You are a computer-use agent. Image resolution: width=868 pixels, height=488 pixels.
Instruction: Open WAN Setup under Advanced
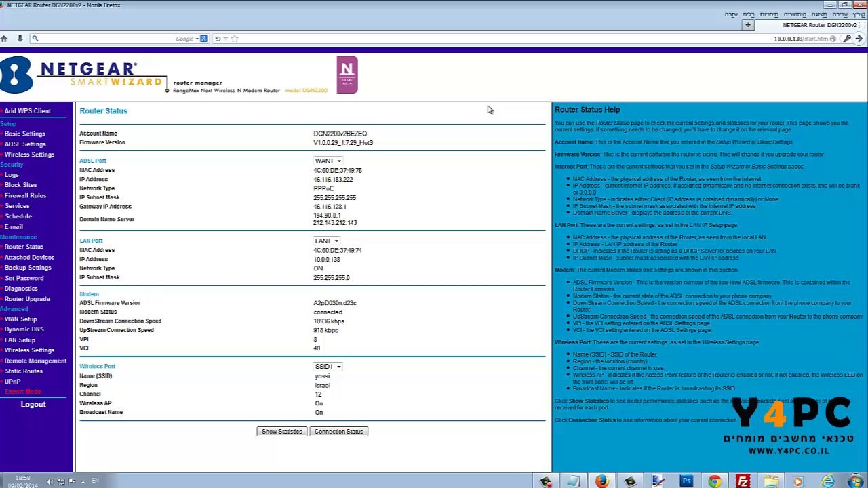point(21,319)
